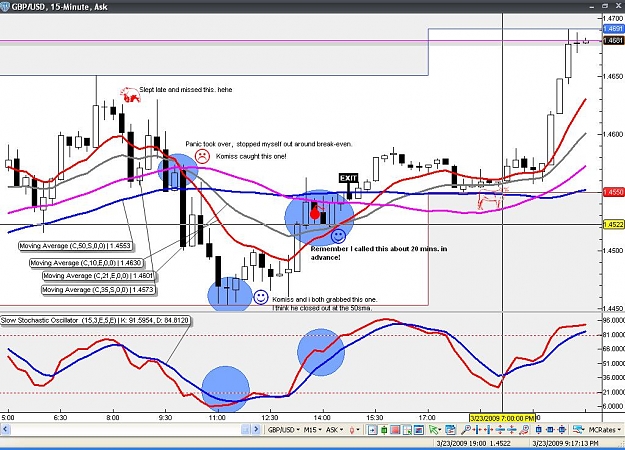The height and width of the screenshot is (450, 625).
Task: Select the Slow Stochastic Oscillator label
Action: (95, 320)
